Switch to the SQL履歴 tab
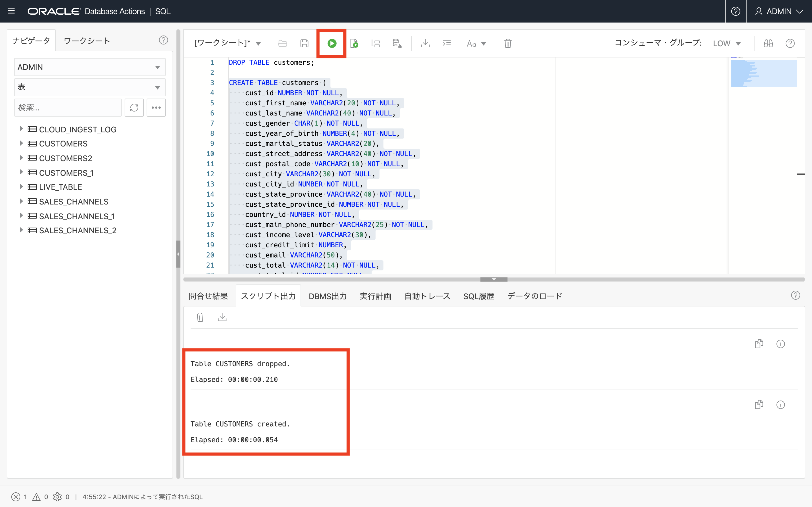812x507 pixels. 478,296
